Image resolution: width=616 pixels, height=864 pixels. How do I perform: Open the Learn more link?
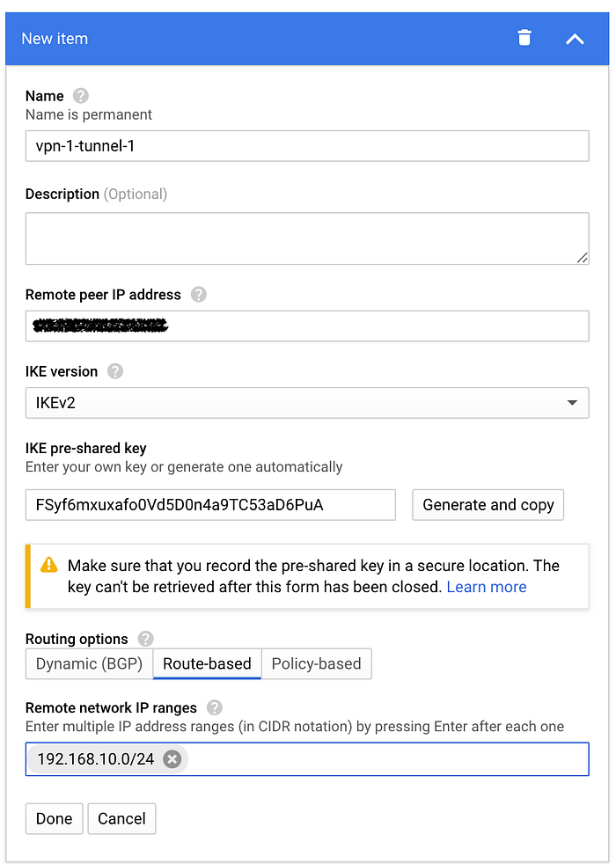point(487,587)
